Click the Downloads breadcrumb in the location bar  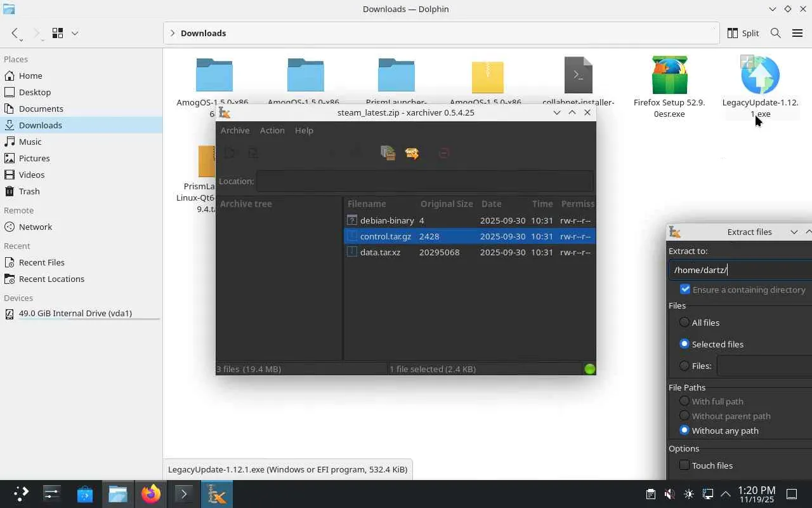[203, 33]
